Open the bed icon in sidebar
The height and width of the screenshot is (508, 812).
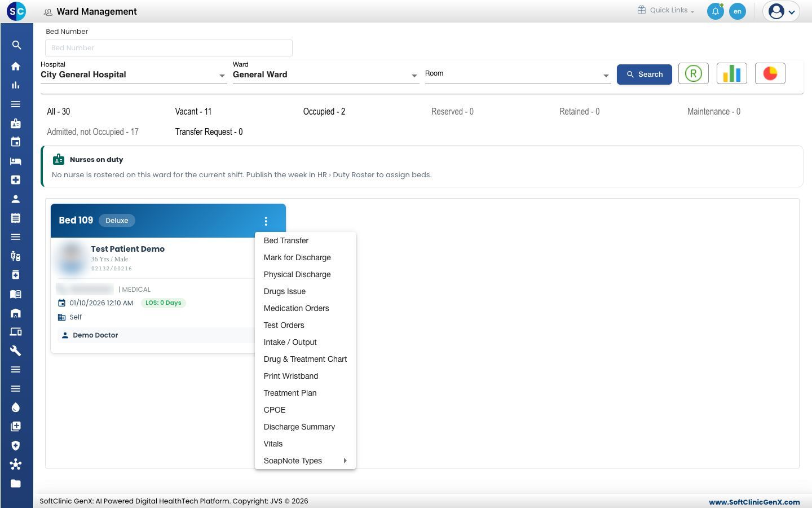(x=16, y=161)
